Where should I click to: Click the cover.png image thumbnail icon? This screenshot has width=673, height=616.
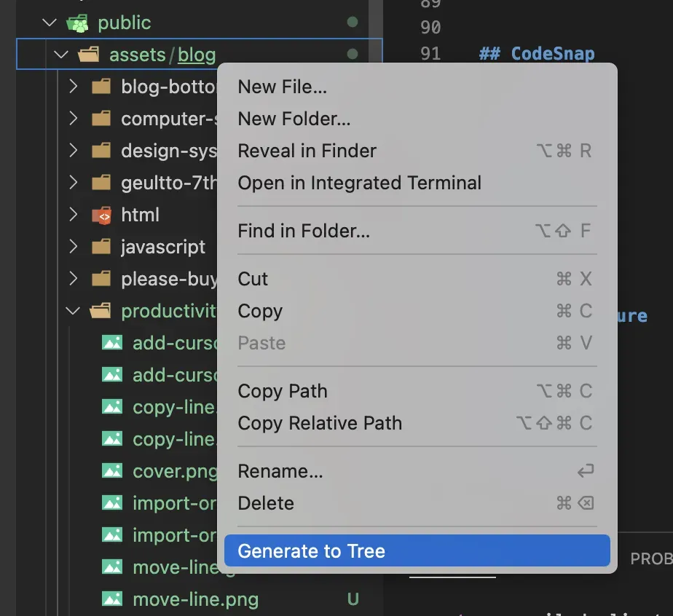(111, 470)
